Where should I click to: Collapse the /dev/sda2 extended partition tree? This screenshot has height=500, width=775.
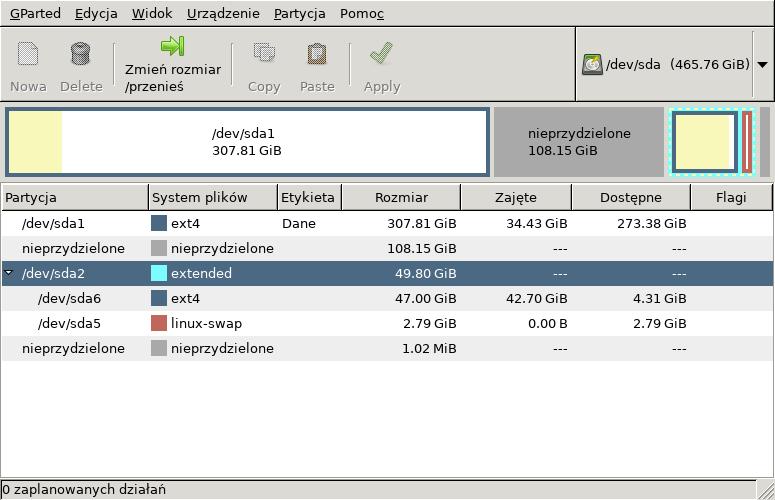8,273
